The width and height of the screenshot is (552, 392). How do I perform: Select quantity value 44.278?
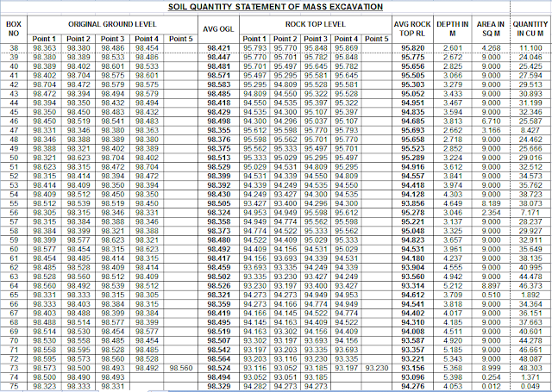point(530,340)
